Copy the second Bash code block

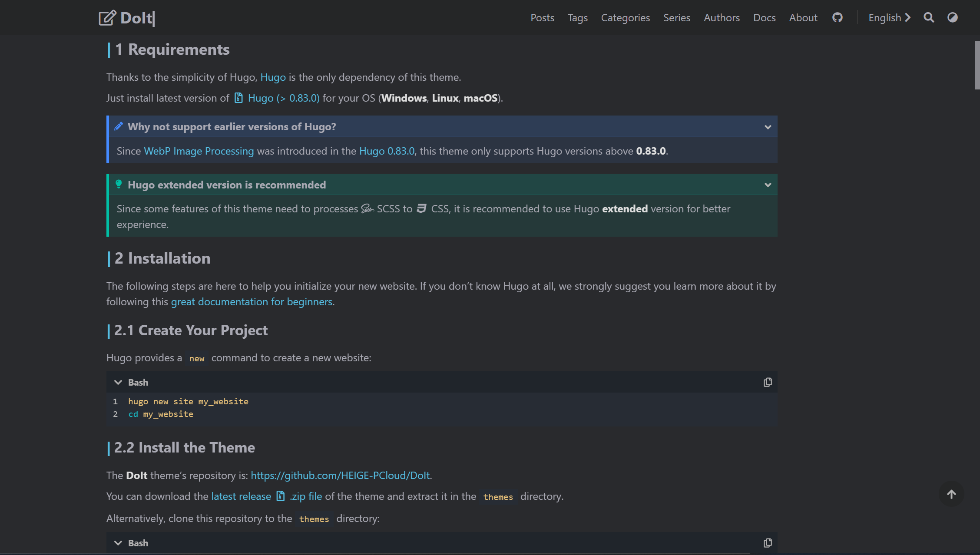pyautogui.click(x=768, y=543)
